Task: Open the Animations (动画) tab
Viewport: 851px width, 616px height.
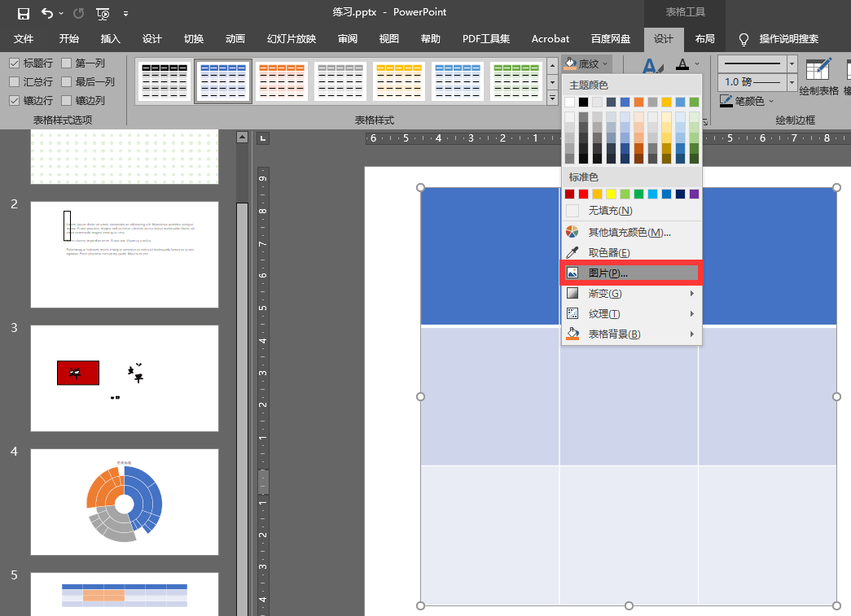Action: 235,39
